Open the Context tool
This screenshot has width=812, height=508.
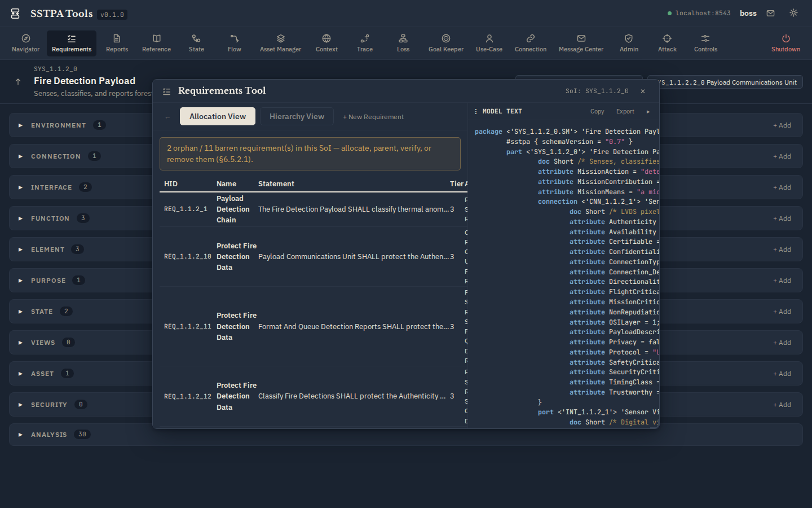tap(326, 43)
